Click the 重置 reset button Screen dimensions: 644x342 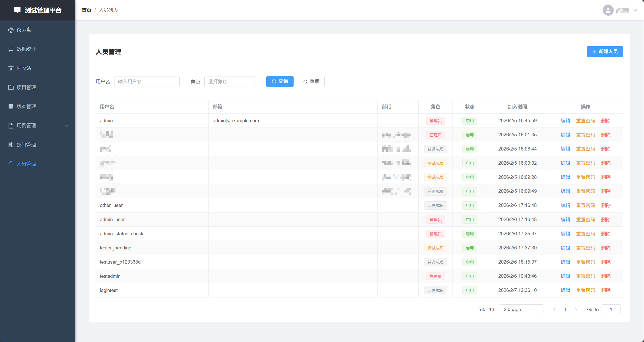point(311,81)
